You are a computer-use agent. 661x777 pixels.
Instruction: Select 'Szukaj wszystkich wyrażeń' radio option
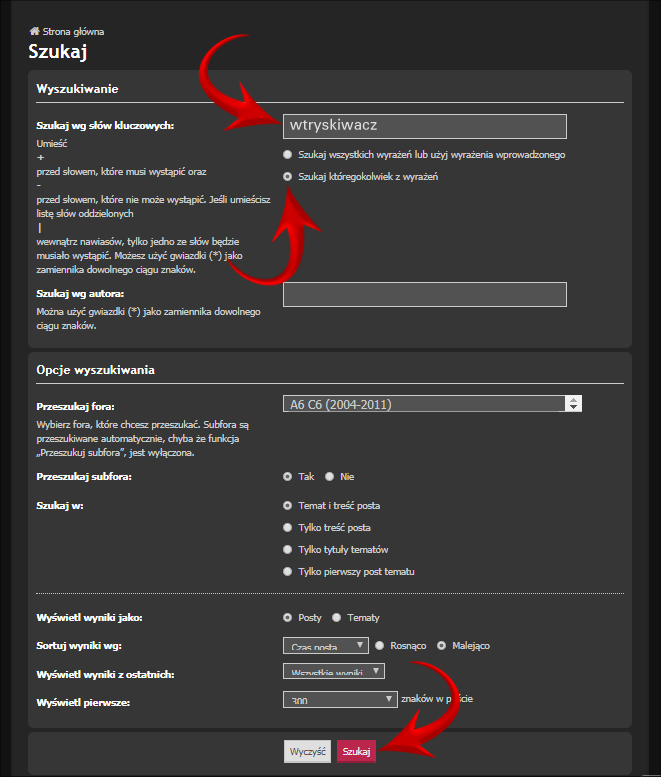point(287,155)
